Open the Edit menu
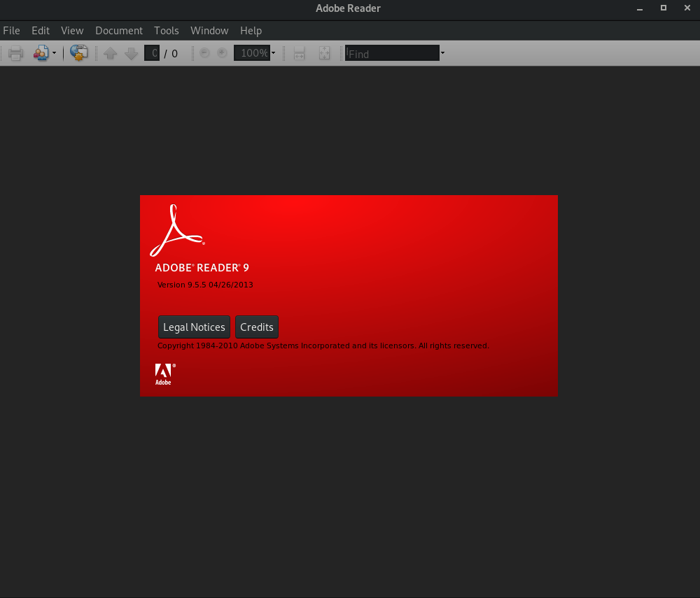The width and height of the screenshot is (700, 598). pyautogui.click(x=40, y=31)
